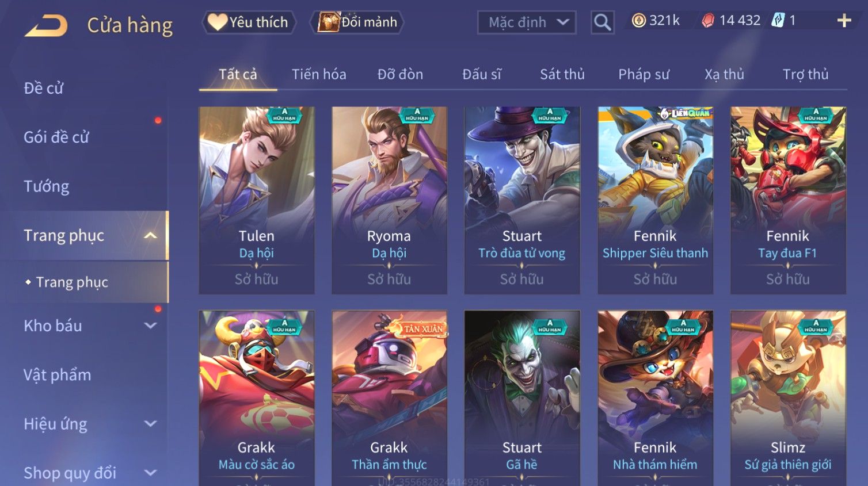Switch to the Tiến hóa tab
This screenshot has height=486, width=868.
coord(319,74)
